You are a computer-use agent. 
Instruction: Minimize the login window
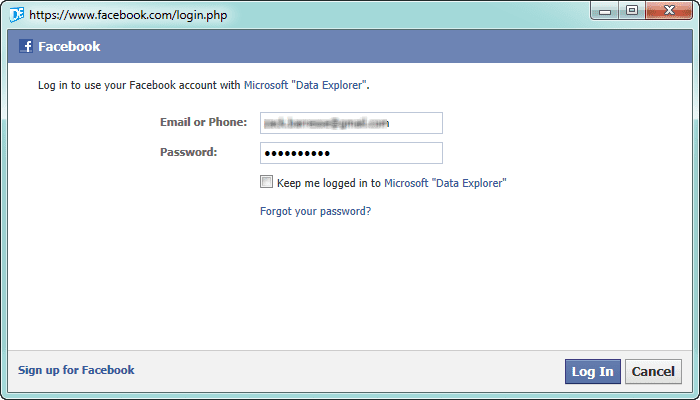(605, 11)
